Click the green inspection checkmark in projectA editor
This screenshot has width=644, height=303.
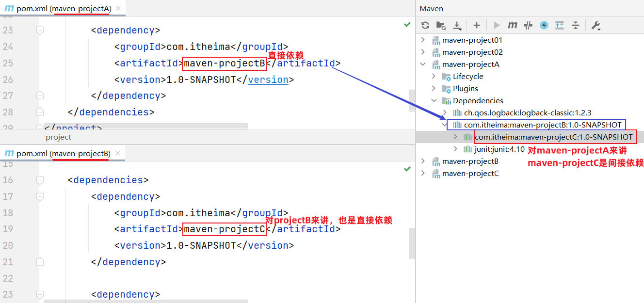(407, 24)
